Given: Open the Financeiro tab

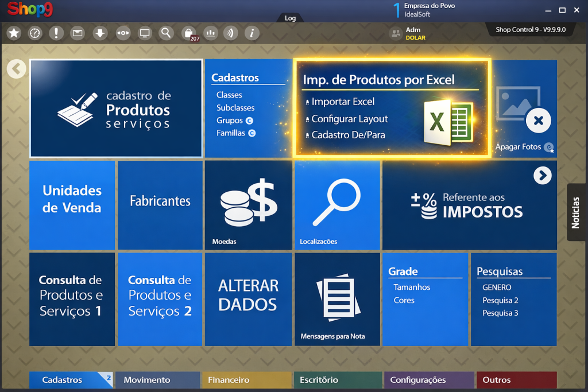Looking at the screenshot, I should 229,380.
